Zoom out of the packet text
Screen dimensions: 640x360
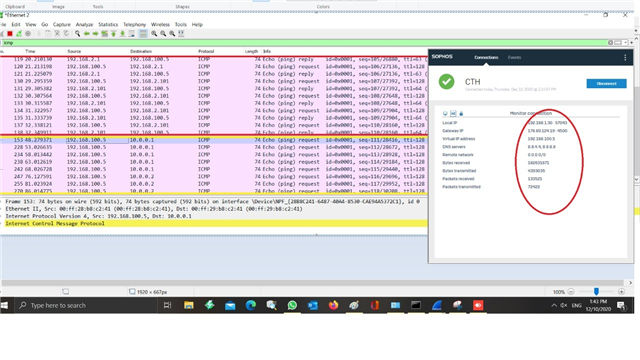click(163, 34)
